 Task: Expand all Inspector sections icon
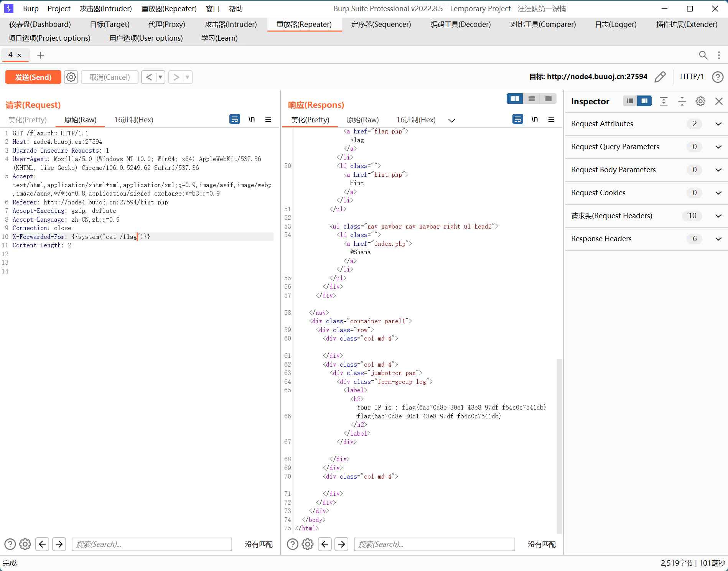pos(664,101)
